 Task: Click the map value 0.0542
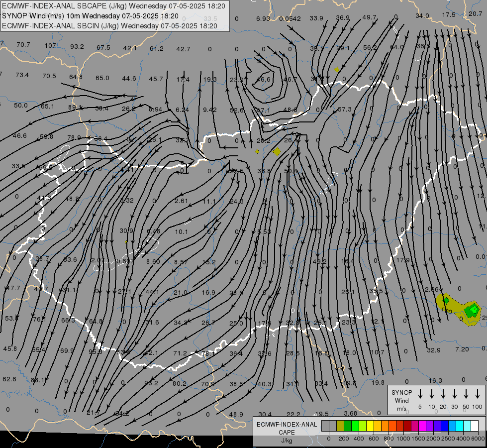tap(290, 18)
